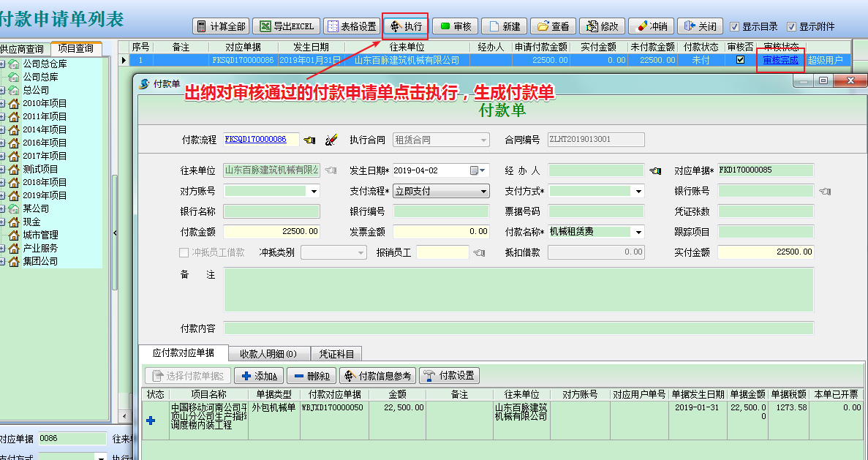Select 城市管理 in the tree

(x=40, y=235)
